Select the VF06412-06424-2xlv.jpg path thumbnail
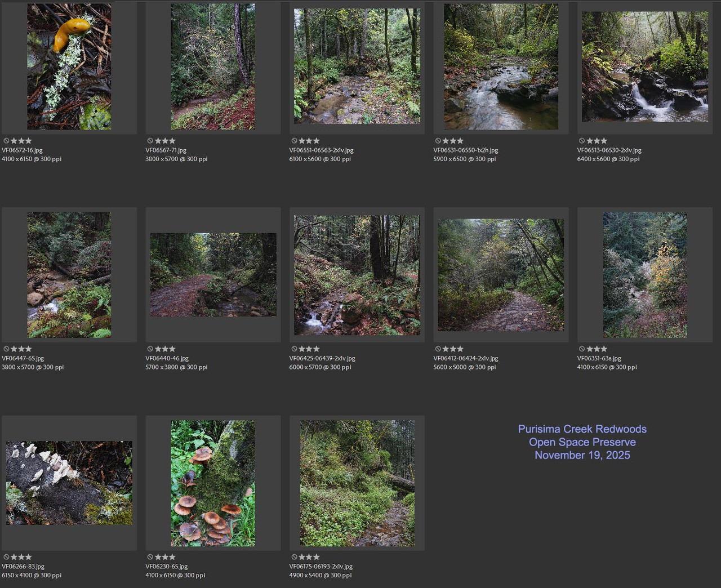The height and width of the screenshot is (588, 721). tap(501, 275)
